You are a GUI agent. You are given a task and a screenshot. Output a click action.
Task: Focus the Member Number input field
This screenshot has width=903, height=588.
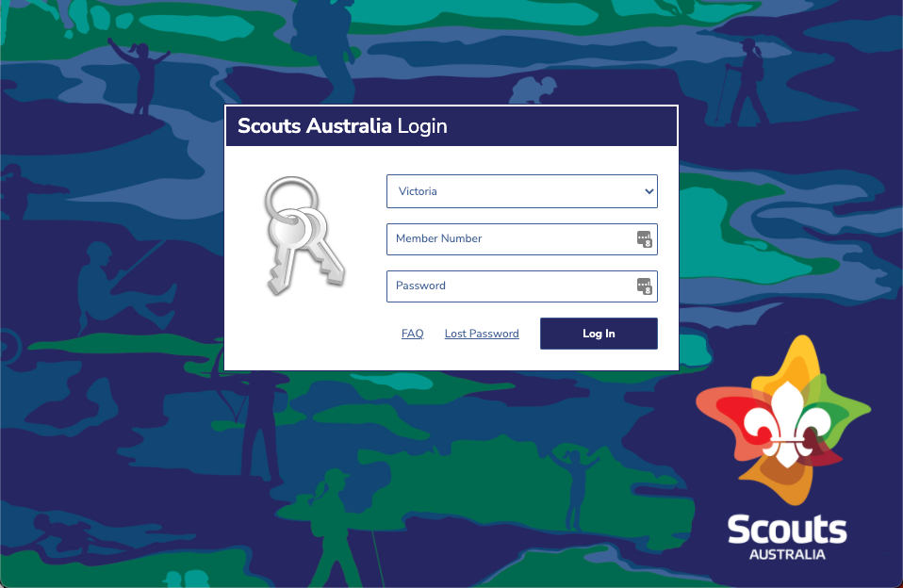point(522,239)
